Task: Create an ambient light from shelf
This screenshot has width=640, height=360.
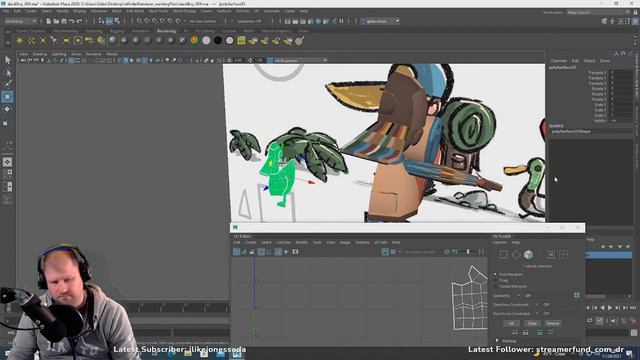Action: pos(20,40)
